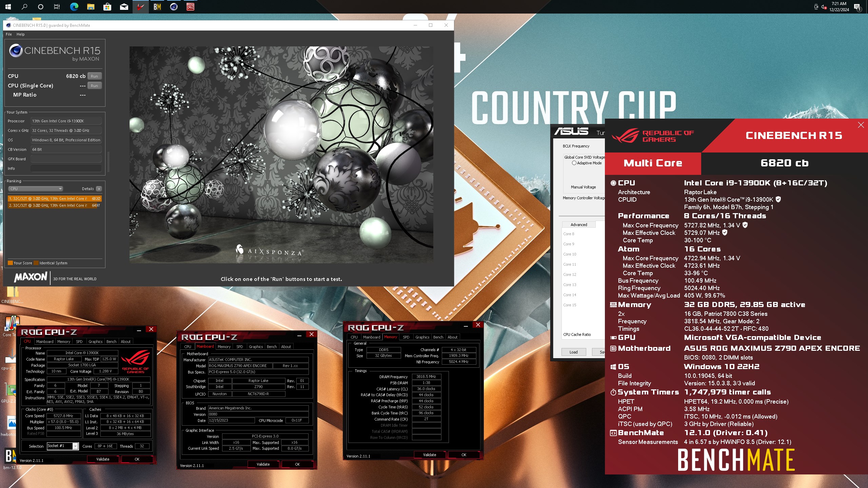Switch to ROG CPU-Z taskbar icon
The image size is (868, 488).
pos(190,7)
